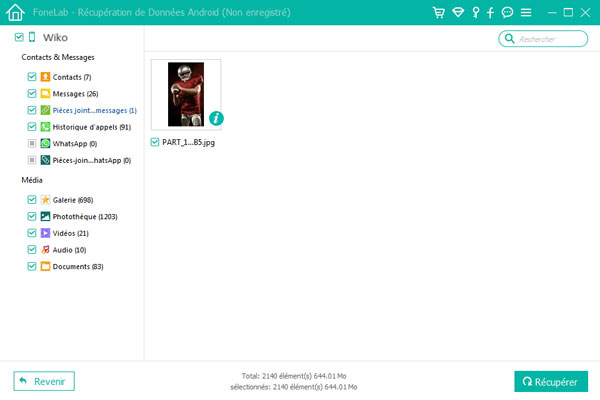Viewport: 600px width, 400px height.
Task: Click the Audio music note icon
Action: pos(45,250)
